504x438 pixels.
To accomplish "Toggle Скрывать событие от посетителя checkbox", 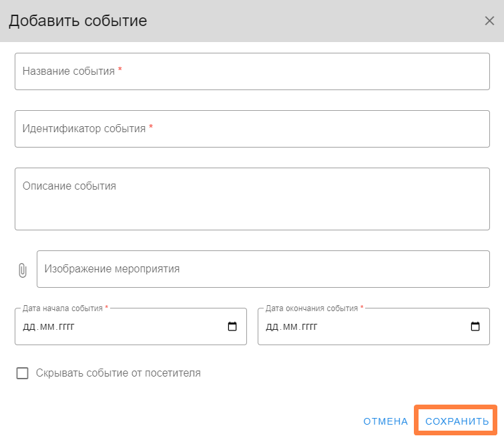I will [x=23, y=373].
